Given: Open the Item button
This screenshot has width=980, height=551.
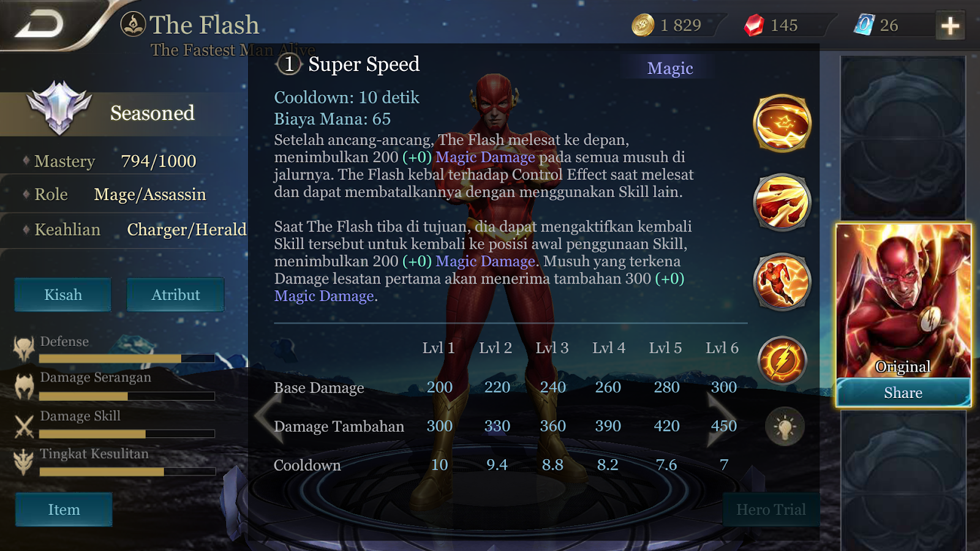Looking at the screenshot, I should point(64,509).
